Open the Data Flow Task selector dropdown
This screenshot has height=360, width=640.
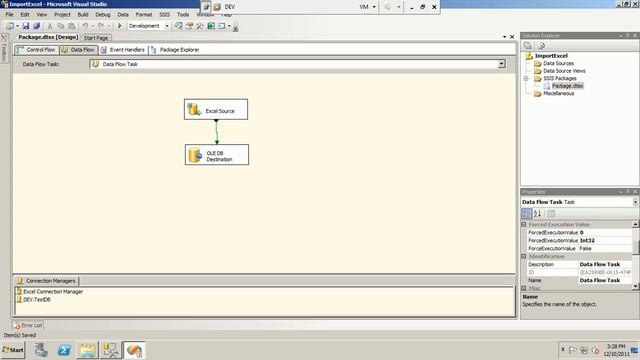pyautogui.click(x=502, y=64)
